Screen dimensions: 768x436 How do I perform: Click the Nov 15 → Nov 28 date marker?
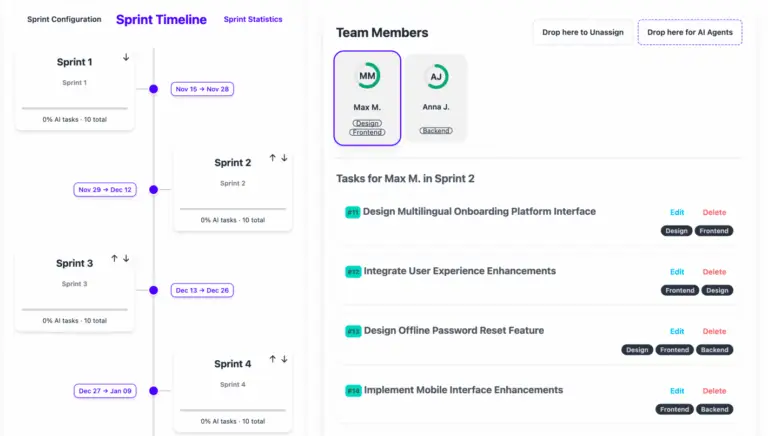point(202,89)
